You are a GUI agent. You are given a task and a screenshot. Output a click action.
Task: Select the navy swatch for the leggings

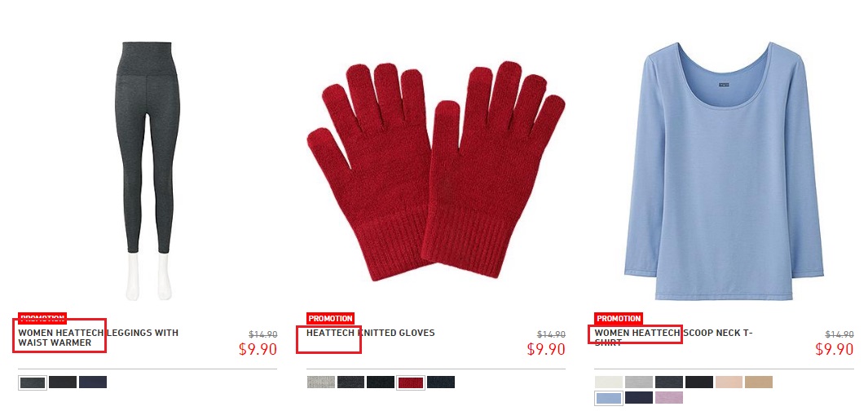93,382
